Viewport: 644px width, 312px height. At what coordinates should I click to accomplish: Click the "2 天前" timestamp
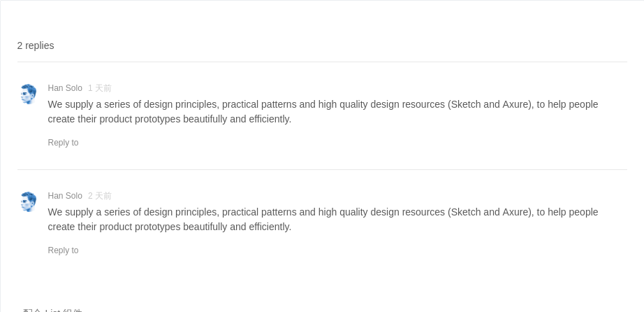pyautogui.click(x=100, y=195)
